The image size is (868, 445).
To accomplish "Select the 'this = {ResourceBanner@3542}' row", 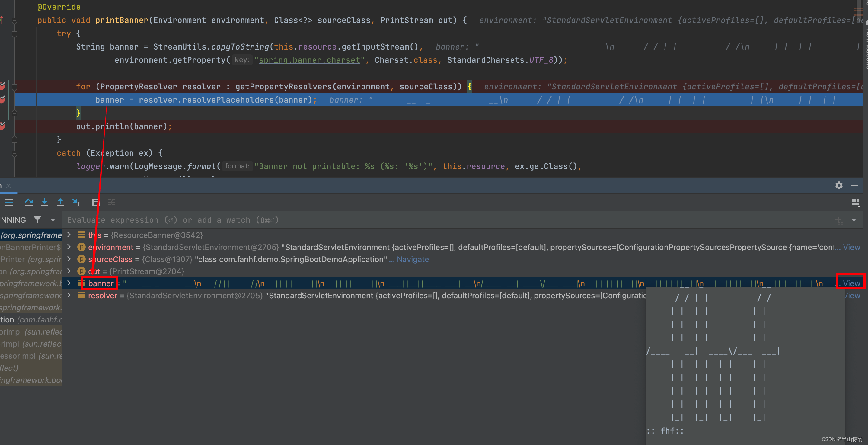I will (462, 235).
